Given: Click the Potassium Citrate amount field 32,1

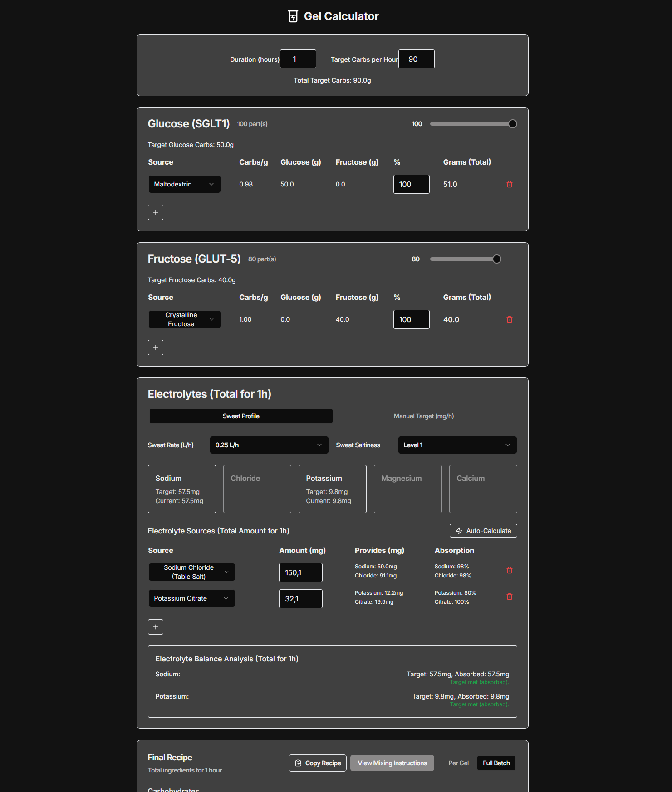Looking at the screenshot, I should click(x=301, y=599).
